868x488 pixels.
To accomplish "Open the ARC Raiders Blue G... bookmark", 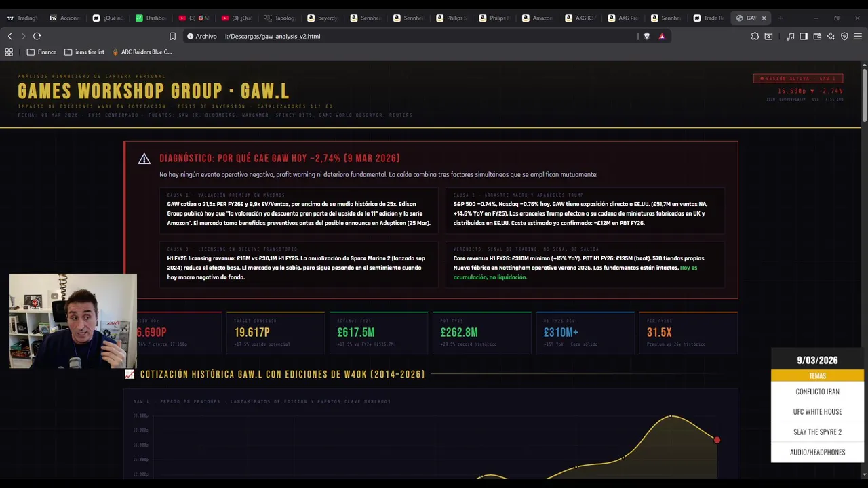I will [142, 52].
